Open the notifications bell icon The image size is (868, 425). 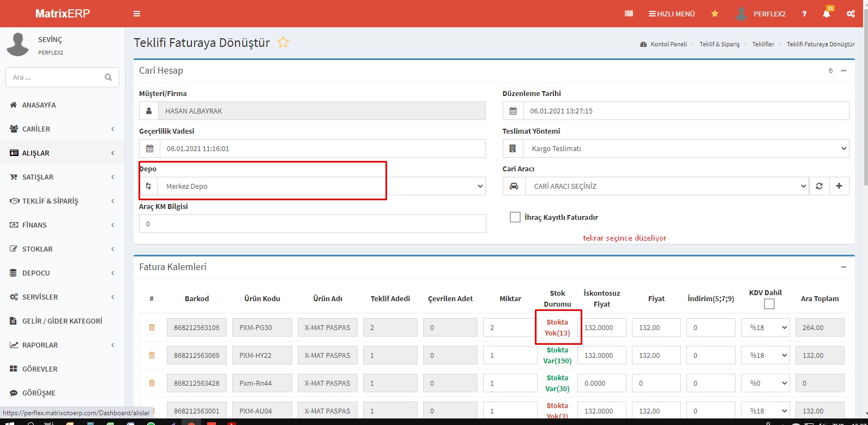pos(827,14)
